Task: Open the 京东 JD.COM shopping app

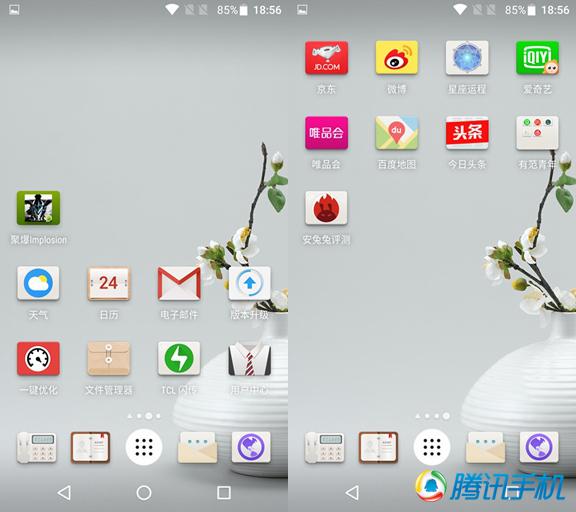Action: [327, 58]
